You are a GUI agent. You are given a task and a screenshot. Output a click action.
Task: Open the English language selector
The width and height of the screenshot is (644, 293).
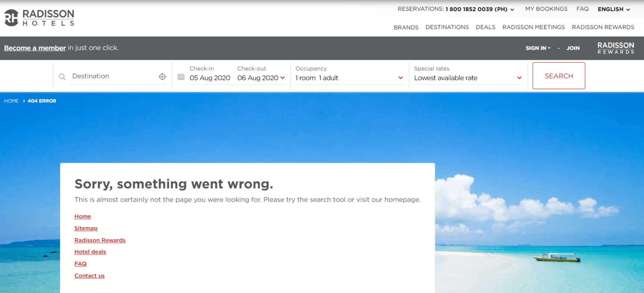(614, 9)
